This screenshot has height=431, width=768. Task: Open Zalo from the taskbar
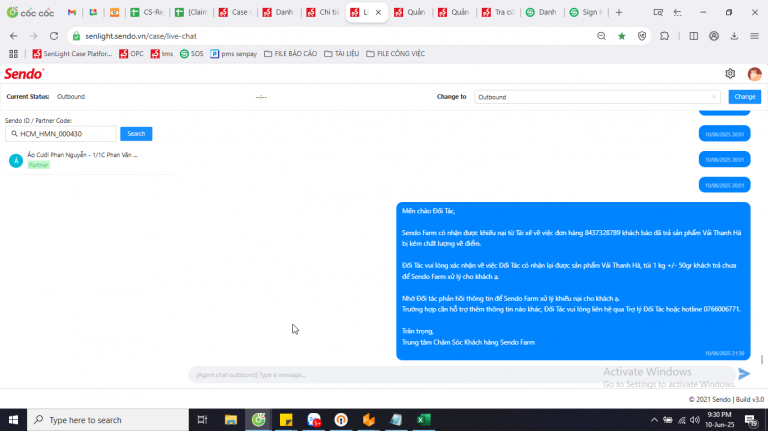pyautogui.click(x=314, y=420)
